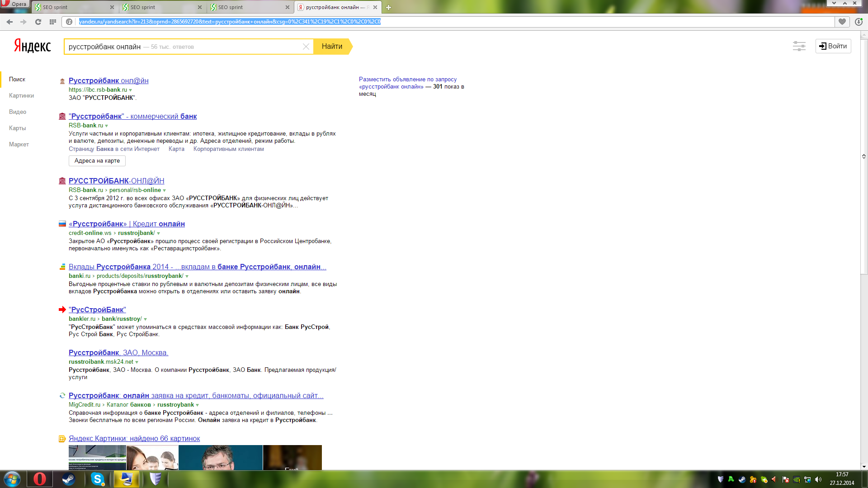Click the Яндекс logo
This screenshot has width=868, height=488.
(x=33, y=46)
